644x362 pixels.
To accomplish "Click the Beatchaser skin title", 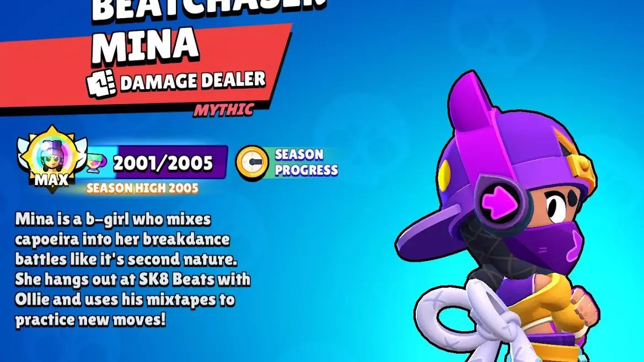I will 208,9.
